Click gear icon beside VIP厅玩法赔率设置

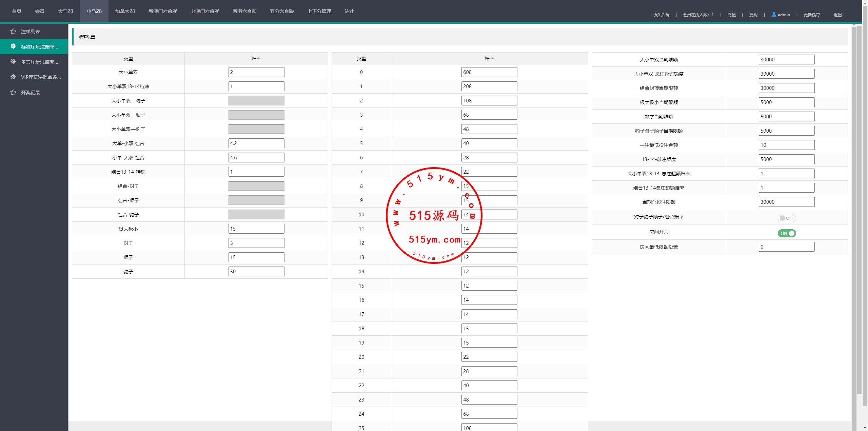pyautogui.click(x=13, y=77)
